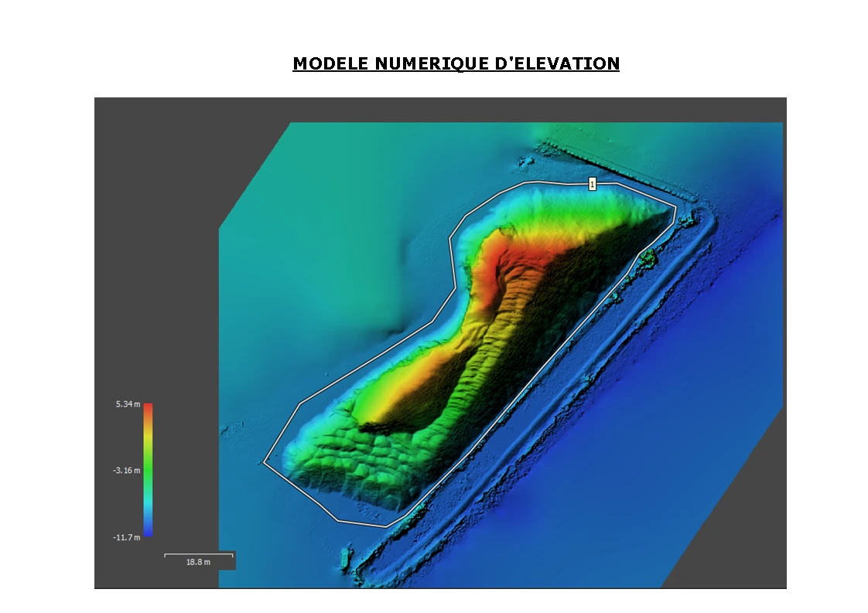Select the 5.34 m legend label

(128, 404)
